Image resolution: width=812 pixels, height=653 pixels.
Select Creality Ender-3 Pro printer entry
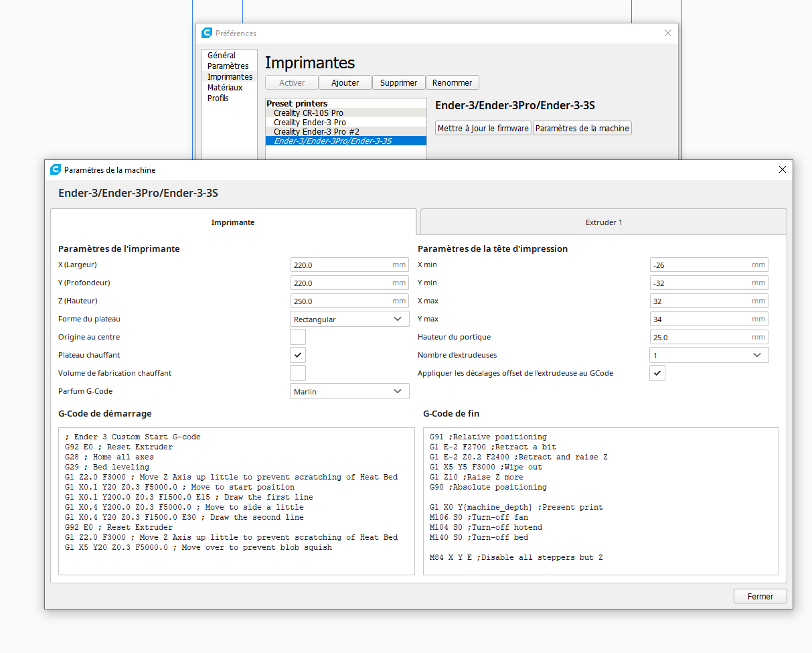point(346,122)
